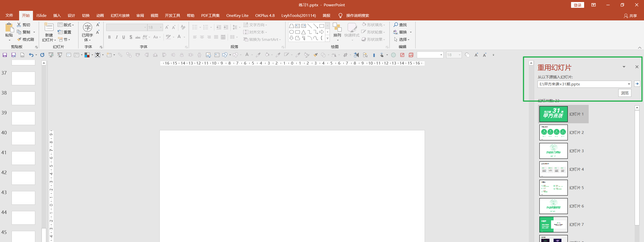Click the Browse (浏览) button
The image size is (644, 242).
click(625, 93)
